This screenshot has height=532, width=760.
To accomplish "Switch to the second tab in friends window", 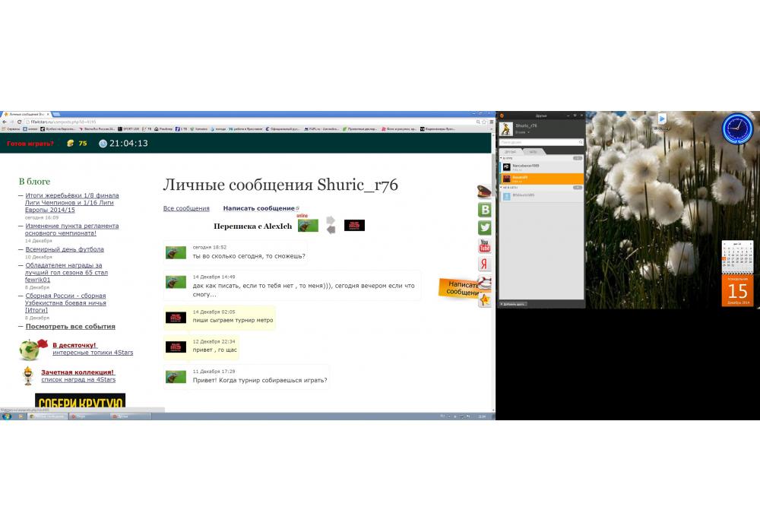I will pyautogui.click(x=533, y=152).
